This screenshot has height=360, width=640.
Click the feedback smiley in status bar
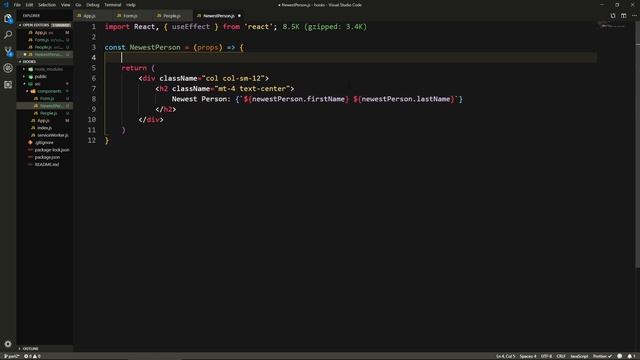620,356
